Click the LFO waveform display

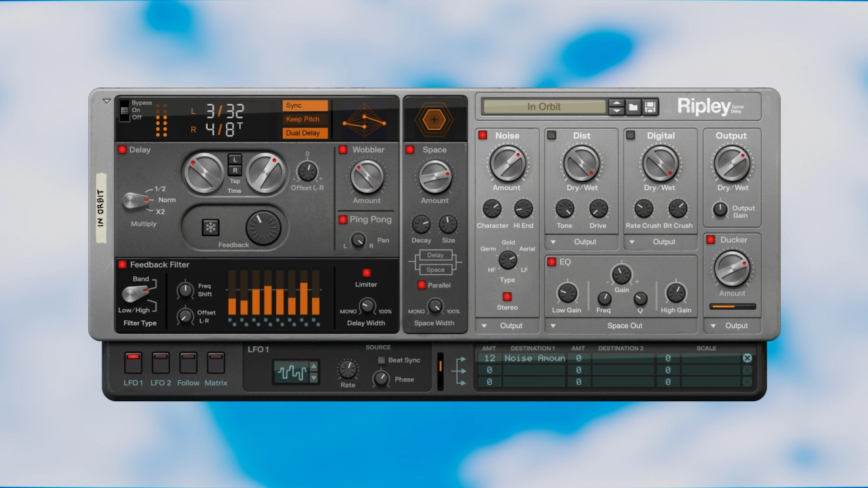(291, 372)
